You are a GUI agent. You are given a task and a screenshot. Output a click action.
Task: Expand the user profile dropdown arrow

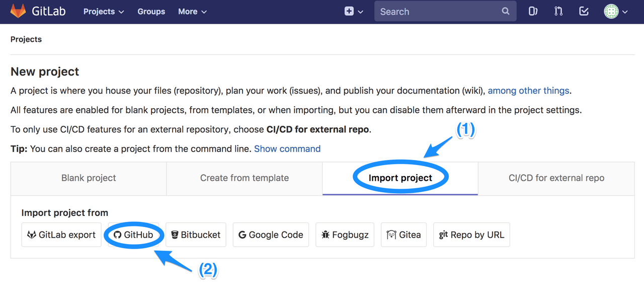(625, 12)
